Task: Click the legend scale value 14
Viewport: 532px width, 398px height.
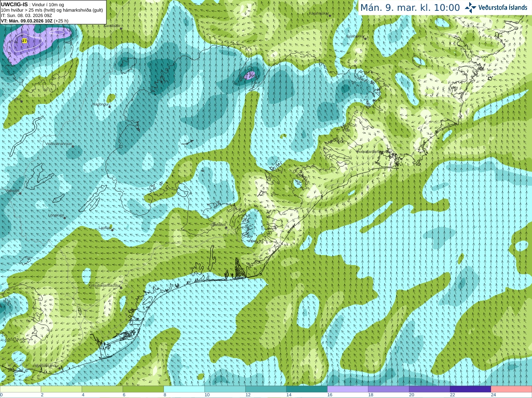Action: [x=289, y=395]
